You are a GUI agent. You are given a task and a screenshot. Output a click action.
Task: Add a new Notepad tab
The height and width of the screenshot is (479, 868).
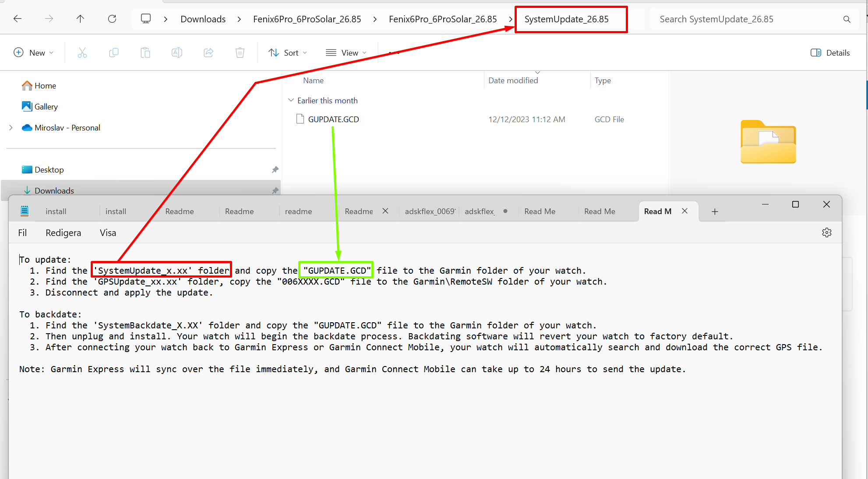pos(715,211)
